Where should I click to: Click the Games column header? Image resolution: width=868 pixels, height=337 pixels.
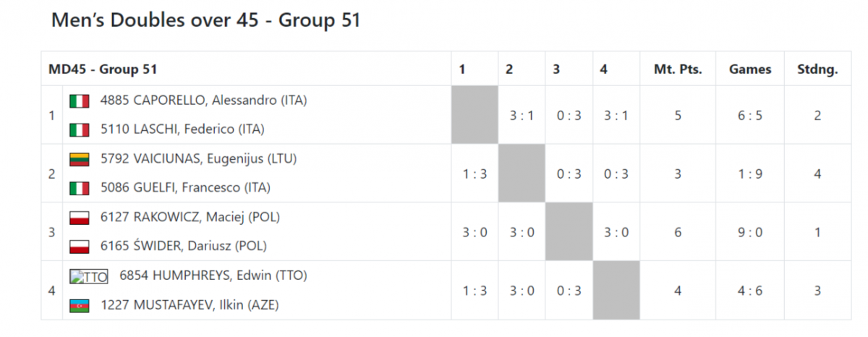tap(750, 69)
